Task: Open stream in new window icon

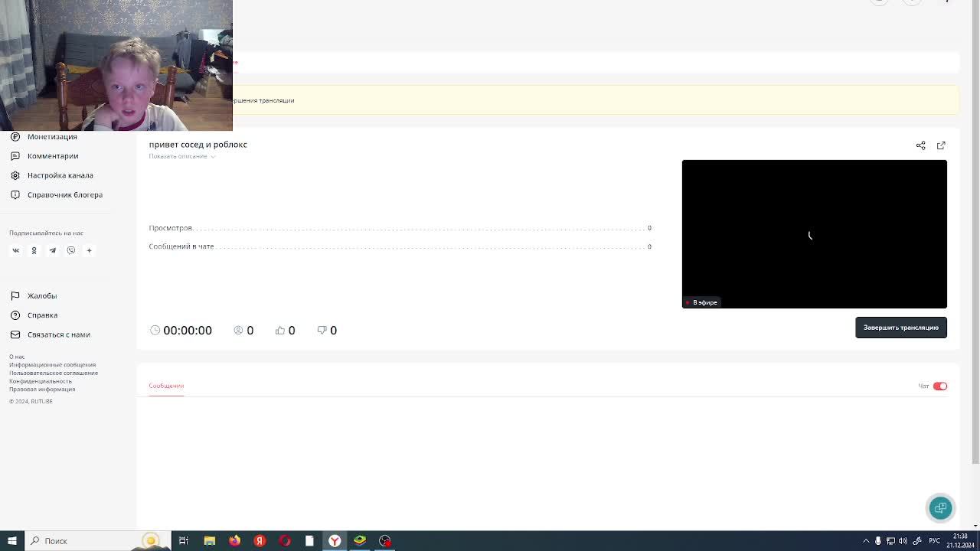Action: (941, 145)
